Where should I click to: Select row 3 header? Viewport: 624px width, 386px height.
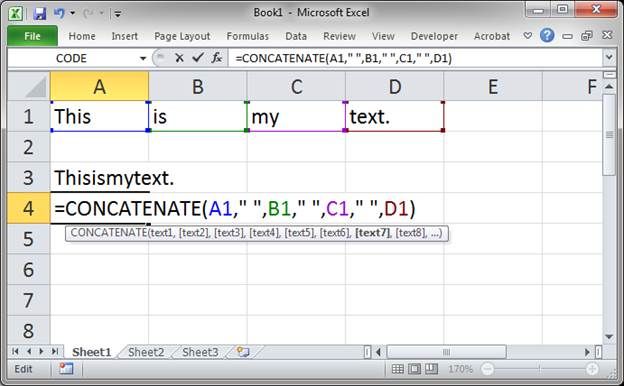tap(29, 177)
